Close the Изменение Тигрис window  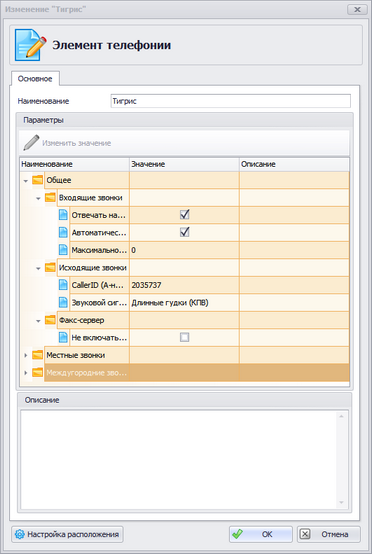pyautogui.click(x=357, y=9)
